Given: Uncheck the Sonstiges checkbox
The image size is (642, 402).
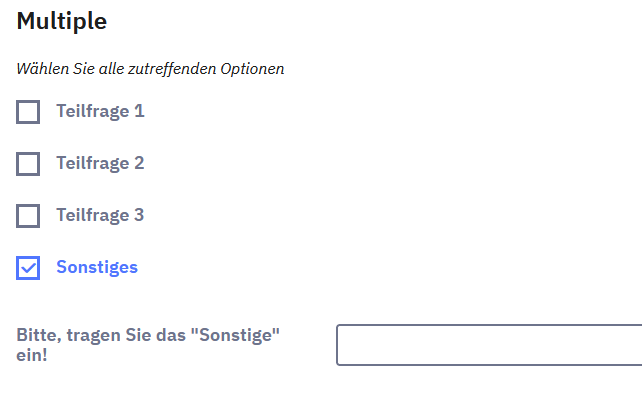Looking at the screenshot, I should 28,267.
